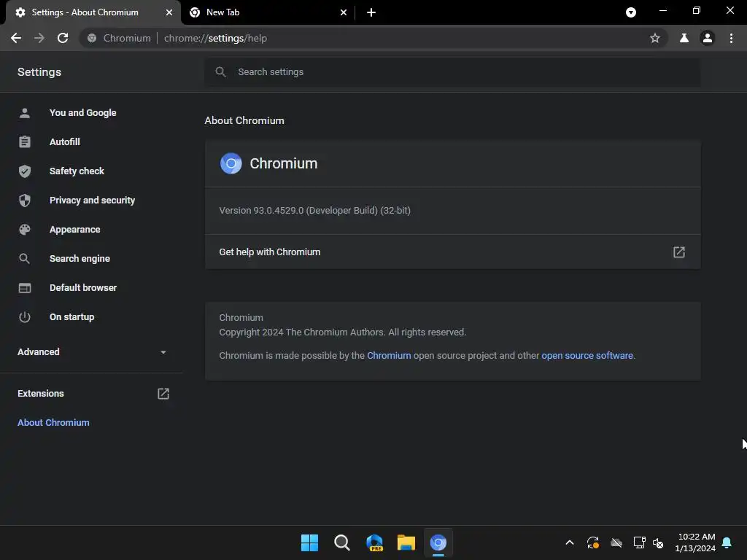Screen dimensions: 747x560
Task: Open Windows taskbar search
Action: tap(341, 542)
